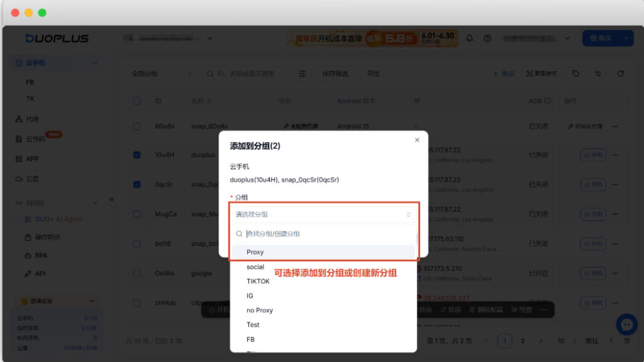Open the help question mark icon
Screen dimensions: 644x362
pos(487,38)
